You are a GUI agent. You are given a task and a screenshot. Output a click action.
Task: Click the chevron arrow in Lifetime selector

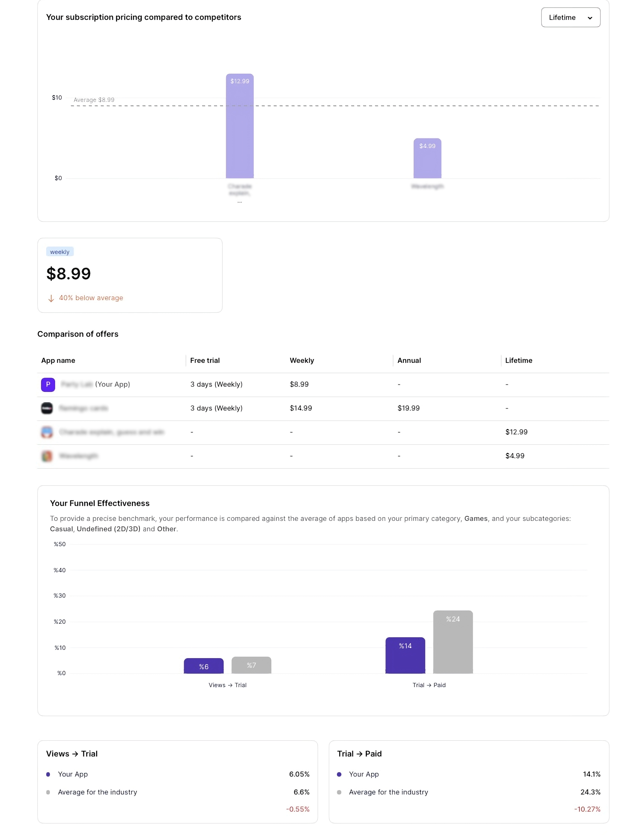click(590, 18)
